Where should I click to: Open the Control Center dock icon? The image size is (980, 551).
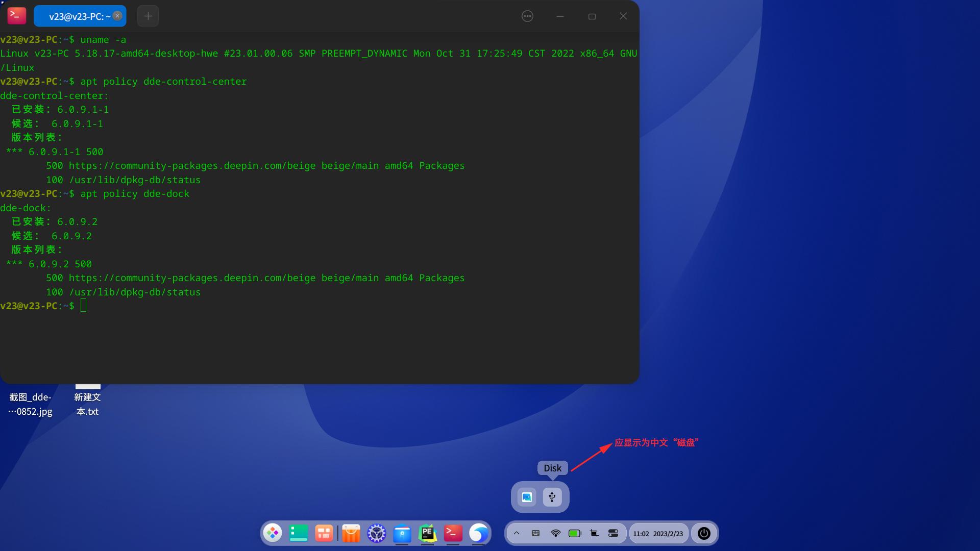pos(376,533)
